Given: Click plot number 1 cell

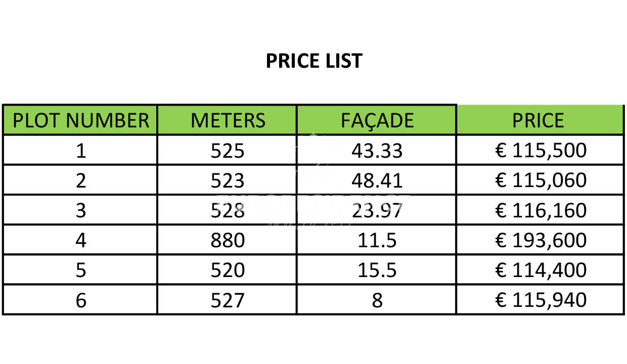Looking at the screenshot, I should coord(81,150).
